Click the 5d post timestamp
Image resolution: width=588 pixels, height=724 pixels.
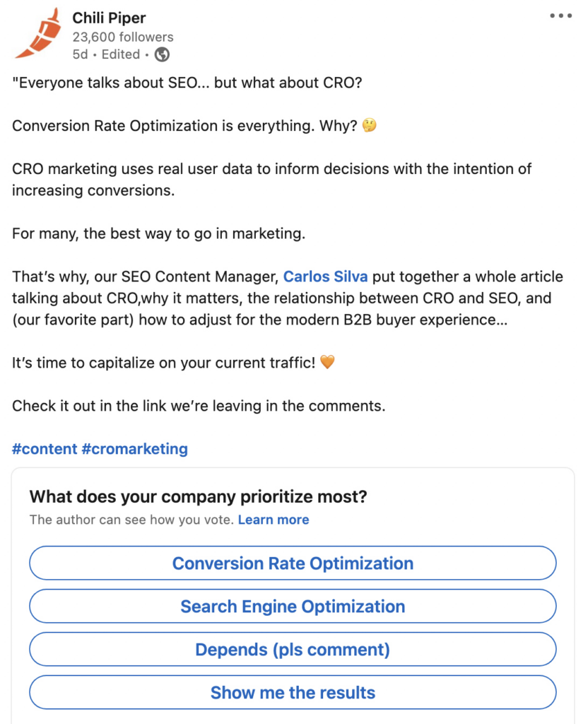point(81,54)
